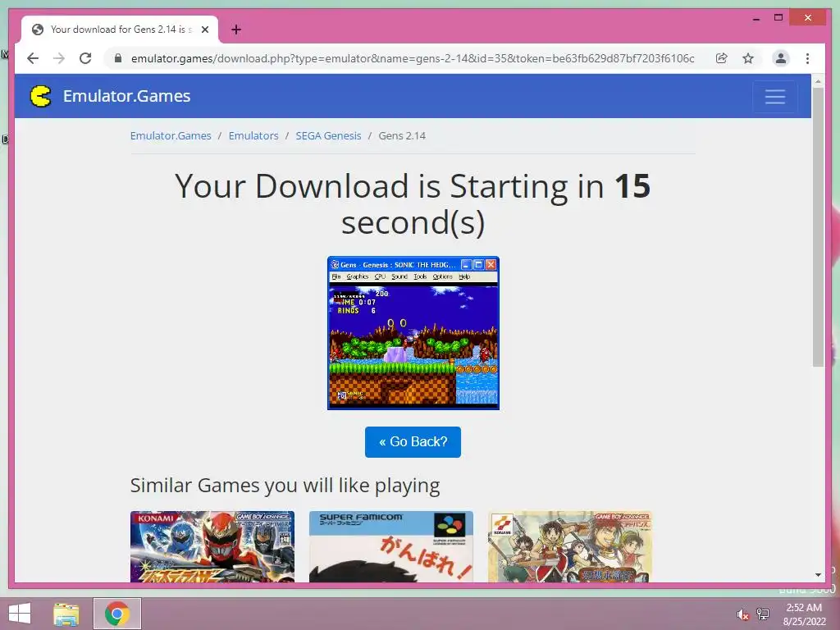The width and height of the screenshot is (840, 630).
Task: Bookmark this page with star icon
Action: (748, 58)
